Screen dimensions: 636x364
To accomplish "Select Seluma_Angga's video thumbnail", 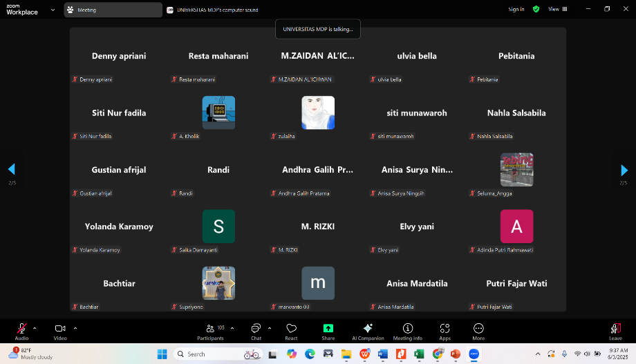I will [517, 169].
